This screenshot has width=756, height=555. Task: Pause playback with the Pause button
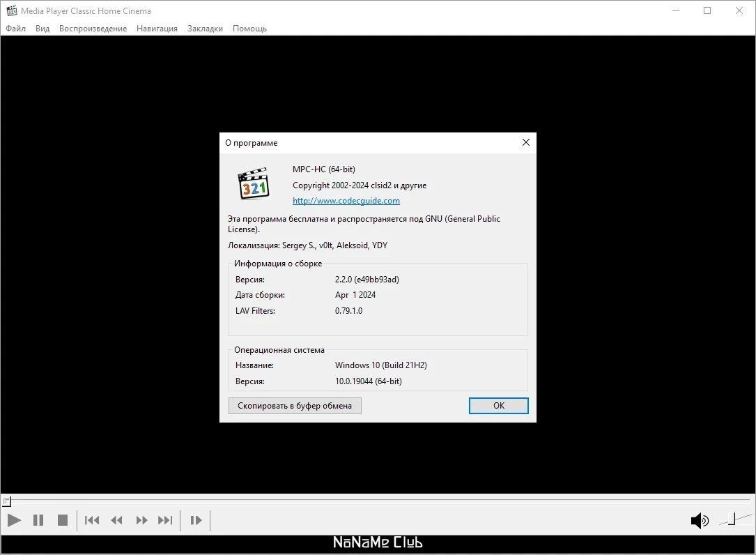click(38, 520)
